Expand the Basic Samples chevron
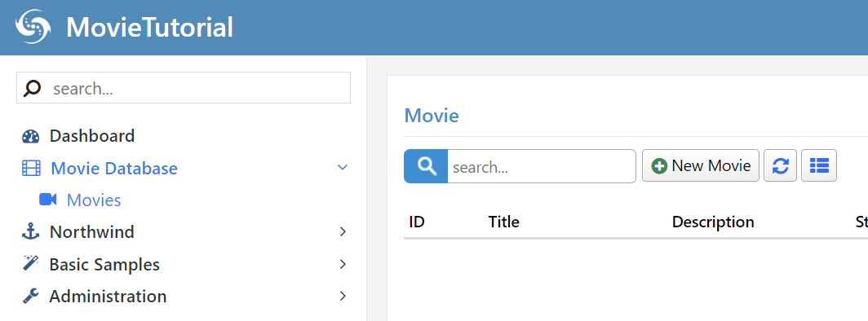Screen dimensions: 868x321 (x=343, y=264)
